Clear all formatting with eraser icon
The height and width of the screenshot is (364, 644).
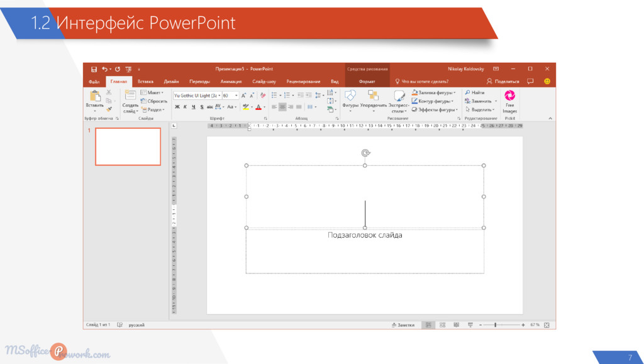[263, 95]
